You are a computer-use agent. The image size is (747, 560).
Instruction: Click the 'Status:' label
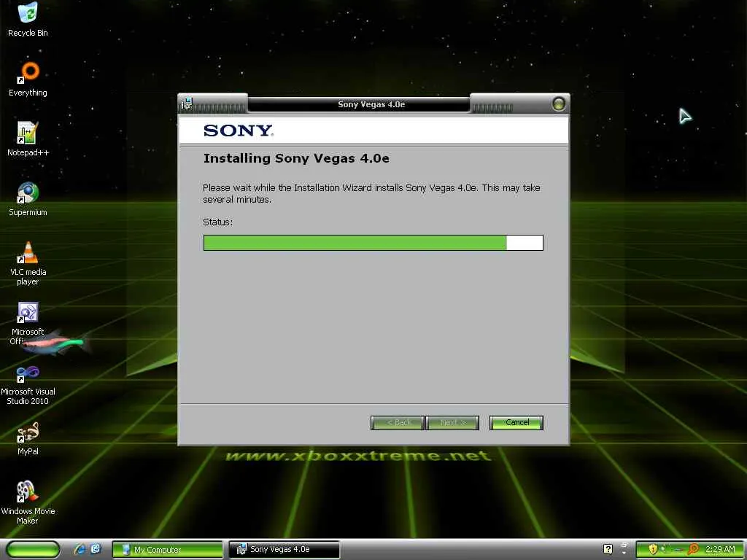click(x=217, y=222)
